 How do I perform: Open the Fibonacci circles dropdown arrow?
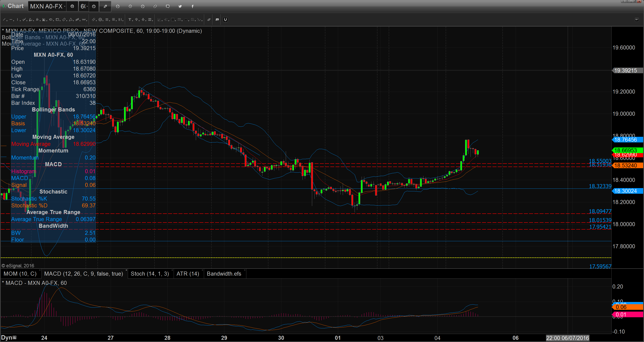tap(103, 21)
